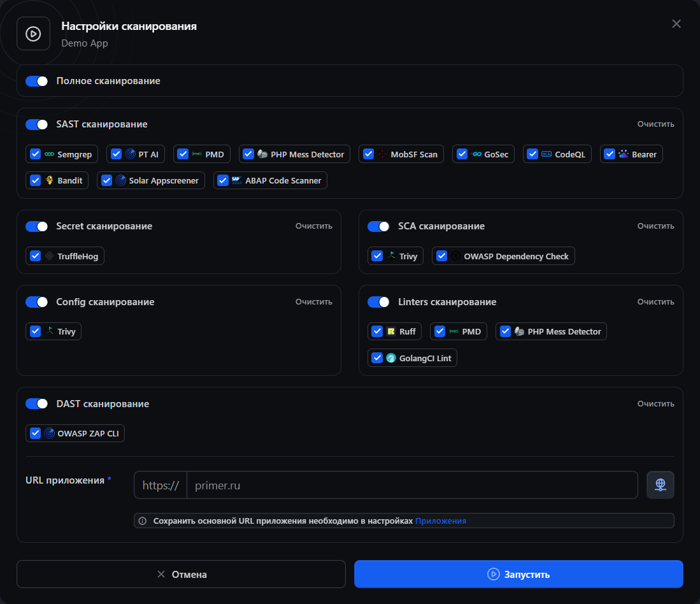The height and width of the screenshot is (604, 700).
Task: Click the info icon in the URL hint
Action: click(x=143, y=521)
